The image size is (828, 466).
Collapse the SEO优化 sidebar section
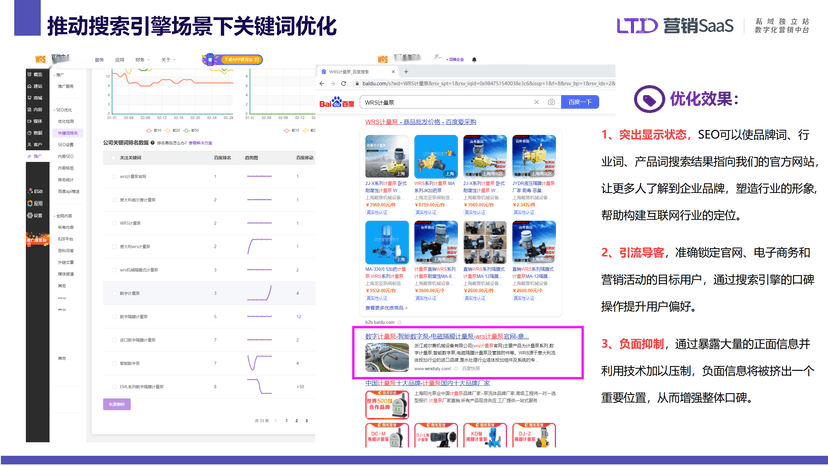click(x=65, y=109)
